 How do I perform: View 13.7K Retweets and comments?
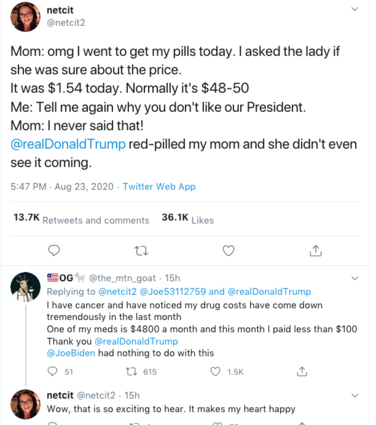click(81, 219)
